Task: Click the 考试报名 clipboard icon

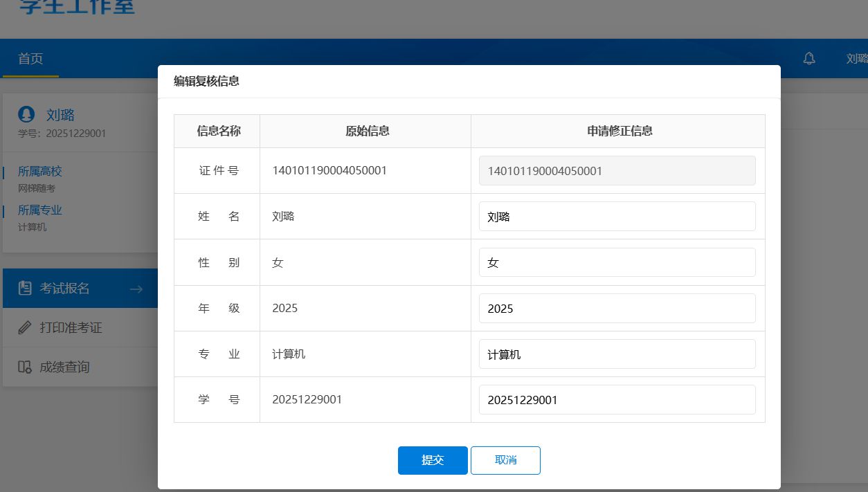Action: click(25, 289)
